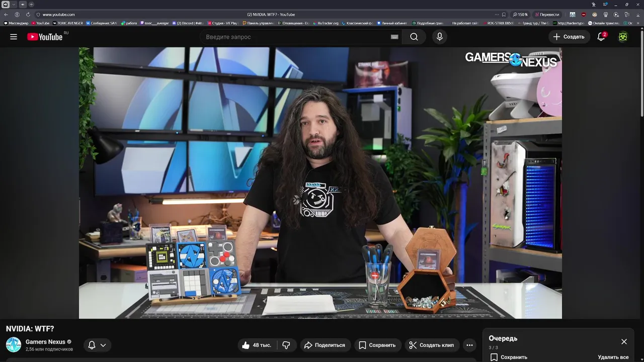Go back with browser back arrow
644x362 pixels.
6,15
